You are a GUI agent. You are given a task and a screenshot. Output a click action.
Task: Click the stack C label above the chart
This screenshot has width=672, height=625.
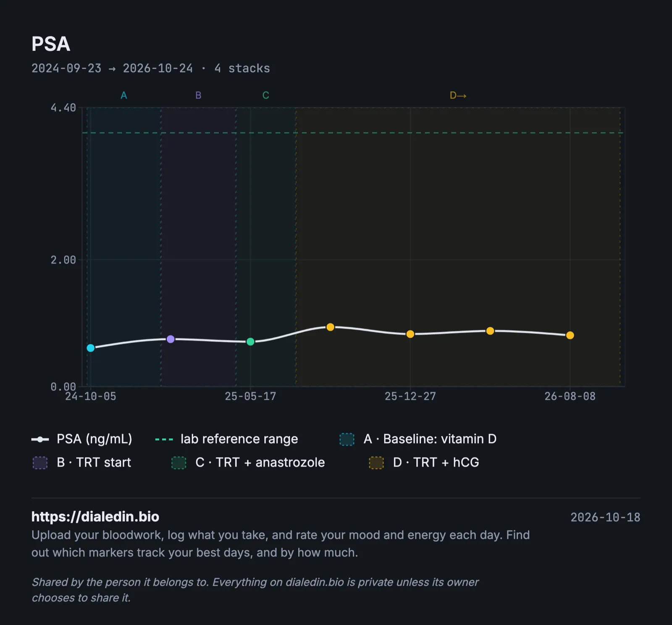pyautogui.click(x=266, y=95)
